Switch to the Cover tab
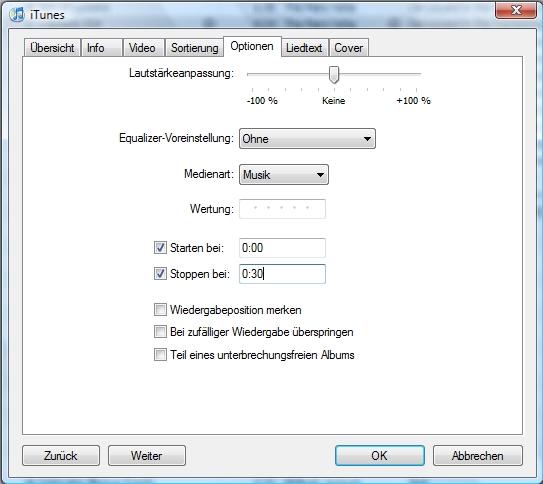This screenshot has width=543, height=484. pos(349,48)
